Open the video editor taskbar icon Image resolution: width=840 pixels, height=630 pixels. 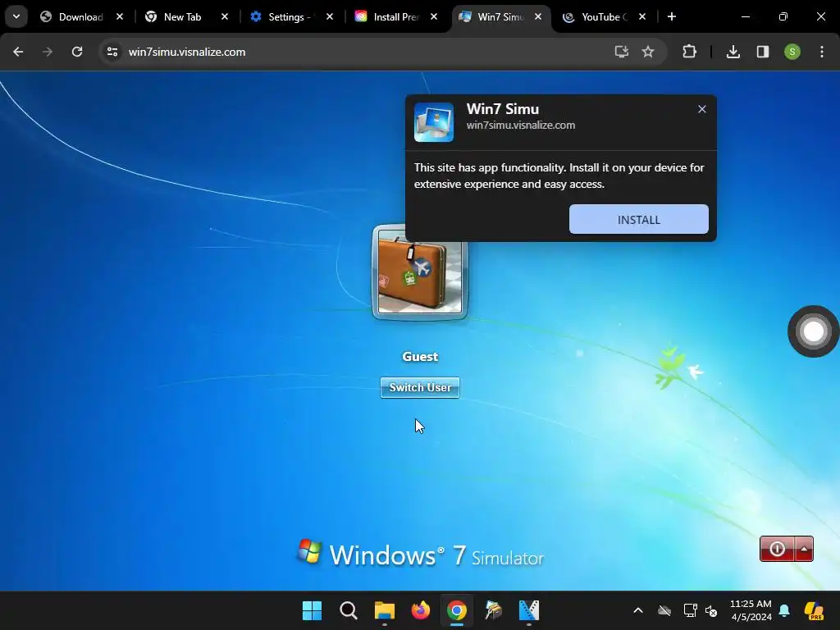click(529, 610)
